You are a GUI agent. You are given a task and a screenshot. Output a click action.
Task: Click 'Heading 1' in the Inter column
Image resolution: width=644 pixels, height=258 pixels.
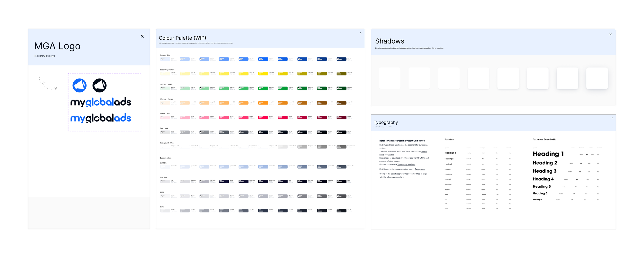click(x=450, y=153)
